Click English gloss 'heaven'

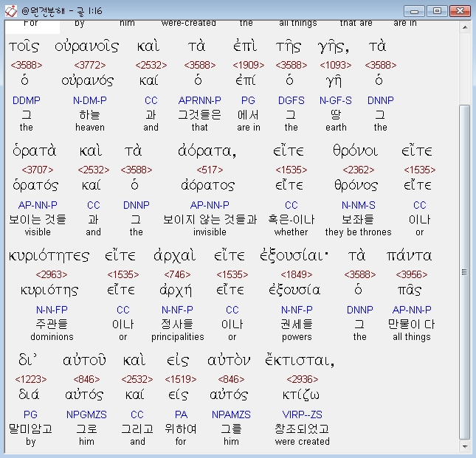tap(90, 127)
